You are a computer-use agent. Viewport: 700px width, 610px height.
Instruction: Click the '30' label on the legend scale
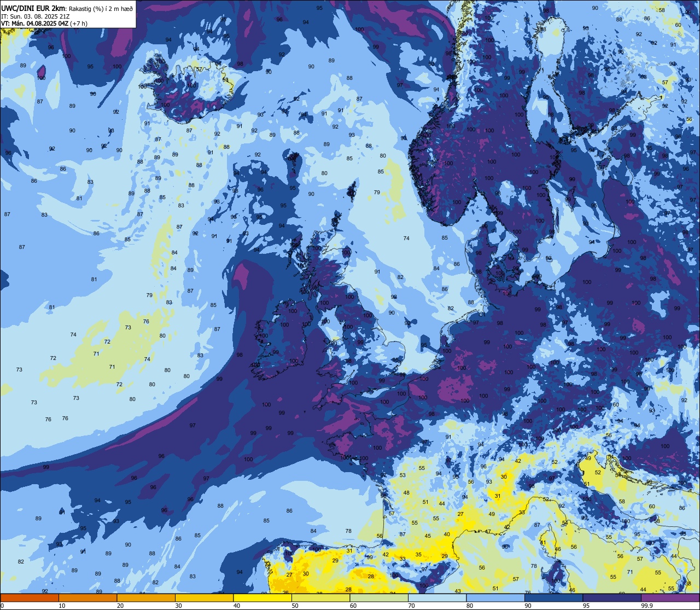pyautogui.click(x=178, y=606)
